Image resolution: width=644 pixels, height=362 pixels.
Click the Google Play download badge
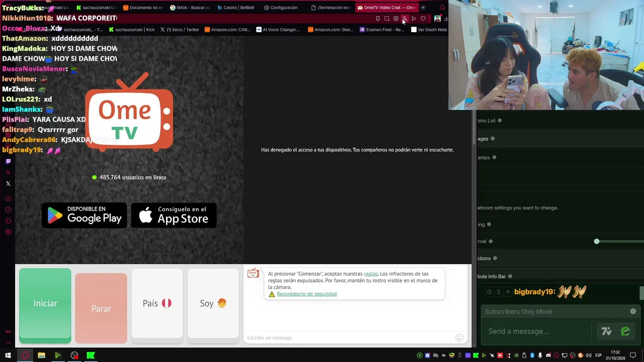tap(85, 215)
